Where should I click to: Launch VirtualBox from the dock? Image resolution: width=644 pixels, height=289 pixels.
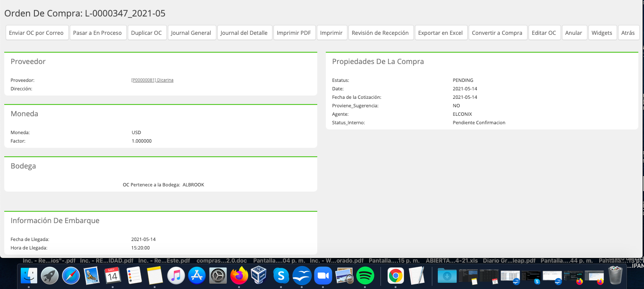[260, 275]
